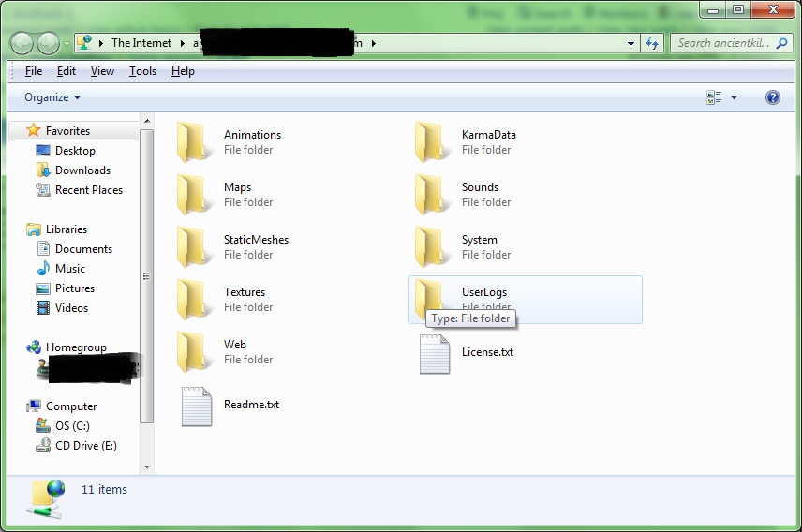
Task: Open OS (C:) drive in sidebar
Action: click(x=72, y=426)
